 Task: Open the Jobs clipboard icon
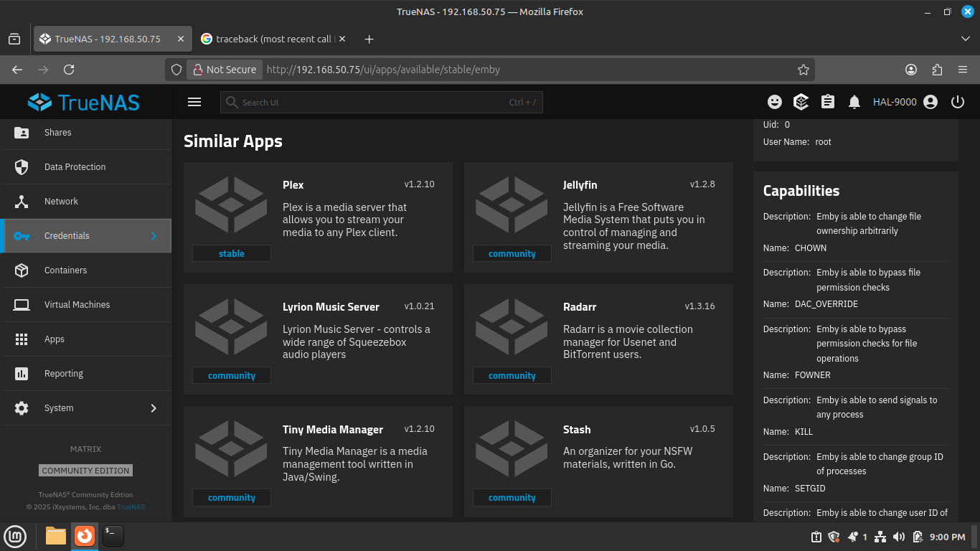coord(828,102)
